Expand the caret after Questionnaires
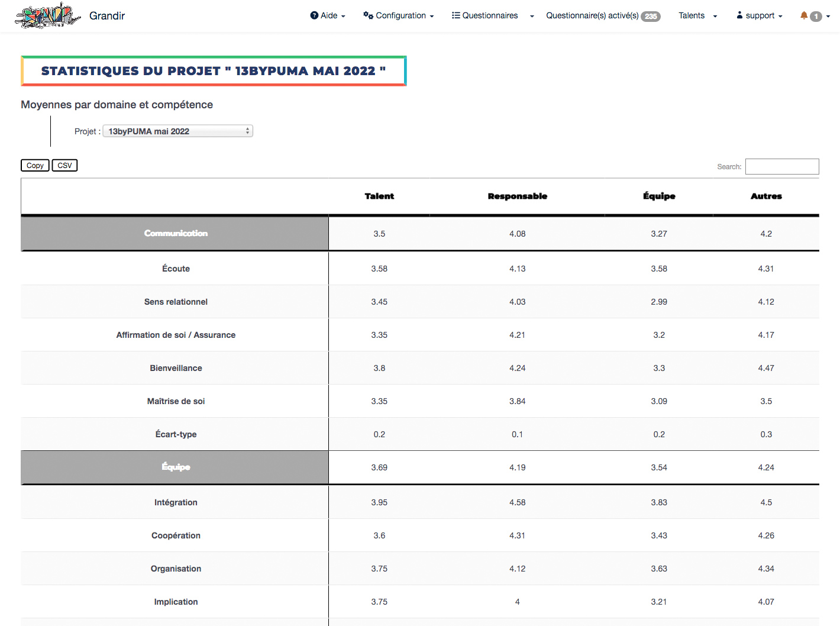The height and width of the screenshot is (626, 840). click(x=532, y=17)
